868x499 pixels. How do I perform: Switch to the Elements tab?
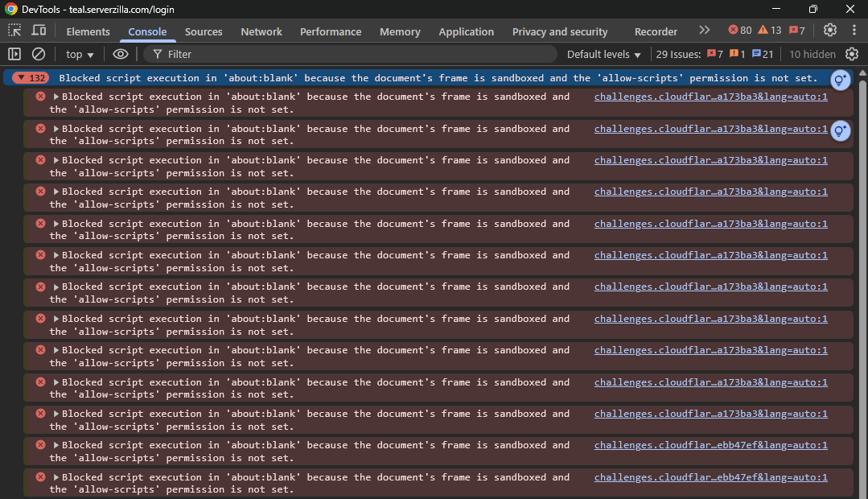click(88, 31)
